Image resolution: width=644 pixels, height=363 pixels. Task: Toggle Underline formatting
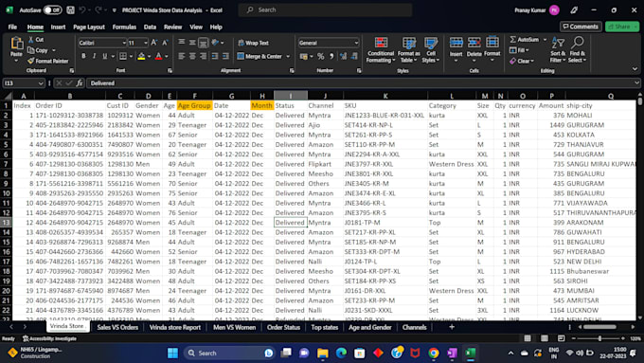click(105, 56)
